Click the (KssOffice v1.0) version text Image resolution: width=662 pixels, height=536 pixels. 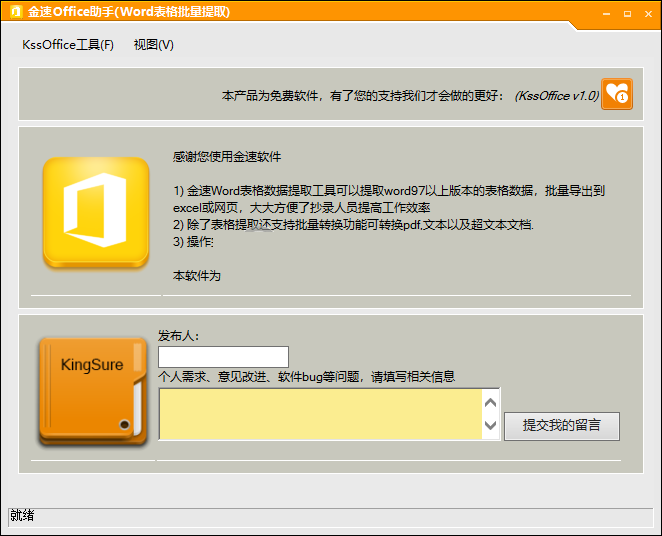tap(556, 96)
